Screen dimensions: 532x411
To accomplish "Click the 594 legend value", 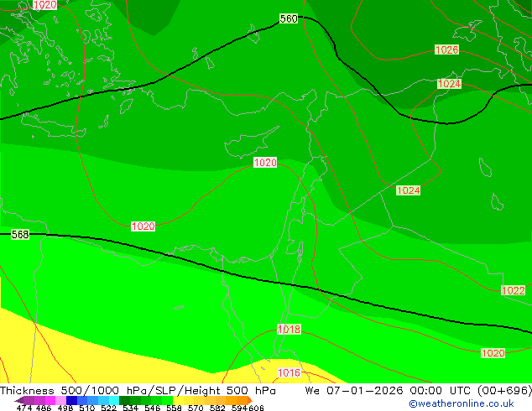I will (x=239, y=408).
